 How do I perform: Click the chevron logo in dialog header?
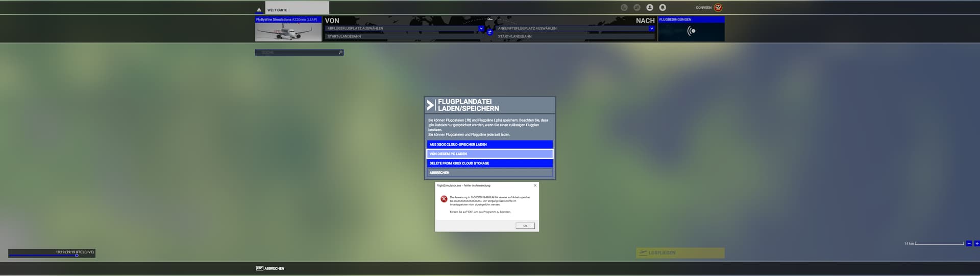[x=430, y=105]
